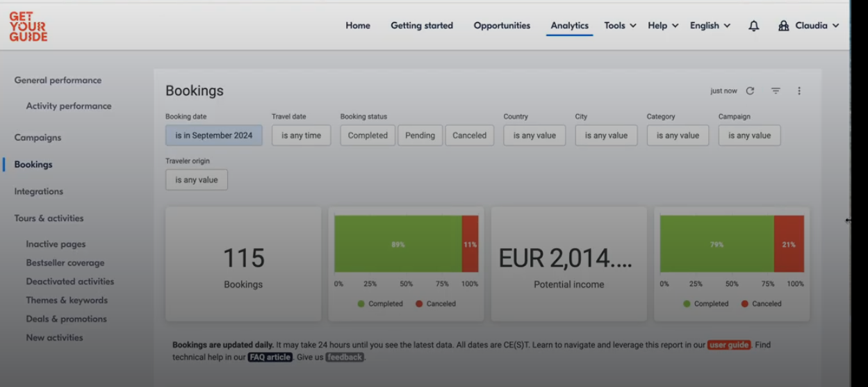This screenshot has height=387, width=868.
Task: Open Deals & promotions report
Action: (x=67, y=319)
